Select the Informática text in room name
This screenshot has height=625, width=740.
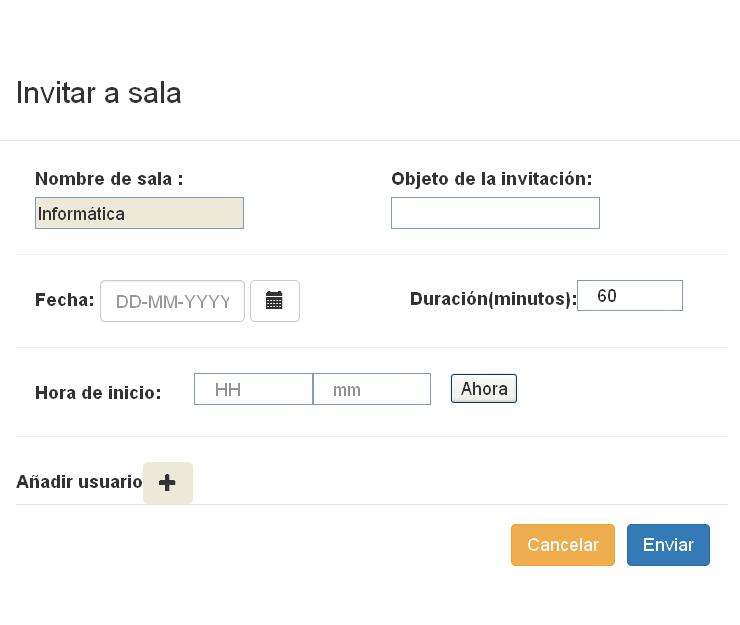click(81, 214)
